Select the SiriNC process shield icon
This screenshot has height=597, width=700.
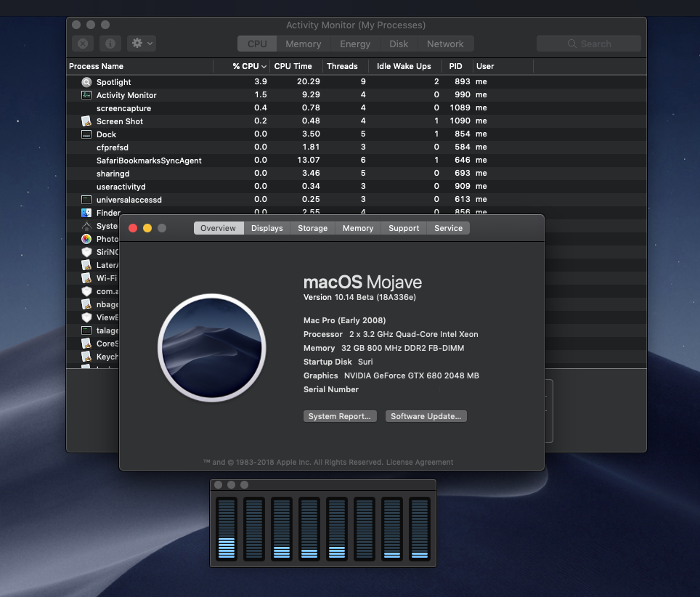tap(86, 252)
